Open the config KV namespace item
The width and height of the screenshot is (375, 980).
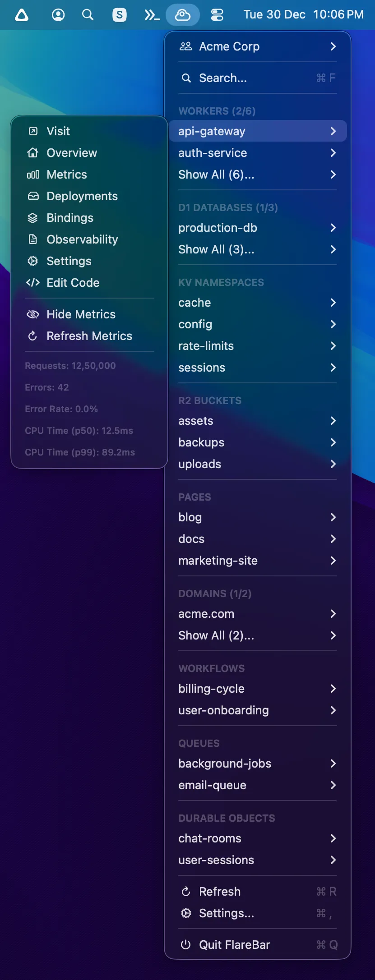(x=258, y=324)
